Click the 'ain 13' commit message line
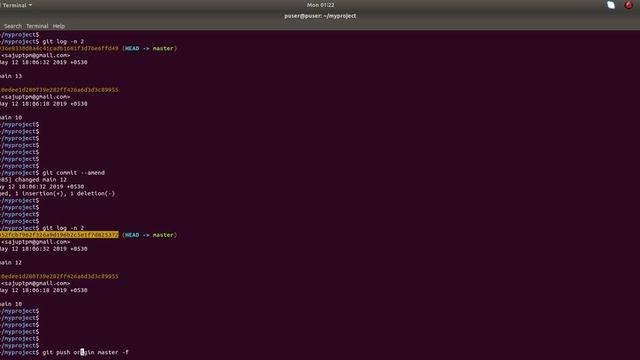640x360 pixels. click(x=11, y=76)
